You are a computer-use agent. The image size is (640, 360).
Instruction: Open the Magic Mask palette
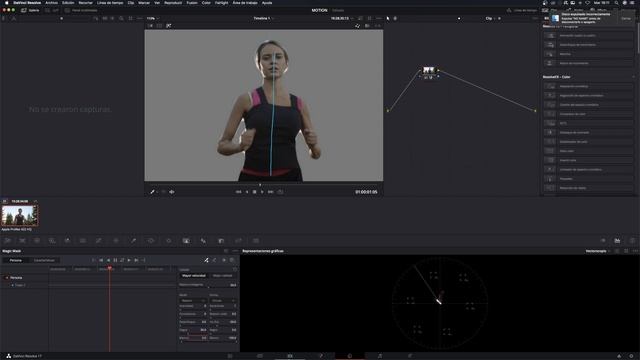click(x=186, y=241)
